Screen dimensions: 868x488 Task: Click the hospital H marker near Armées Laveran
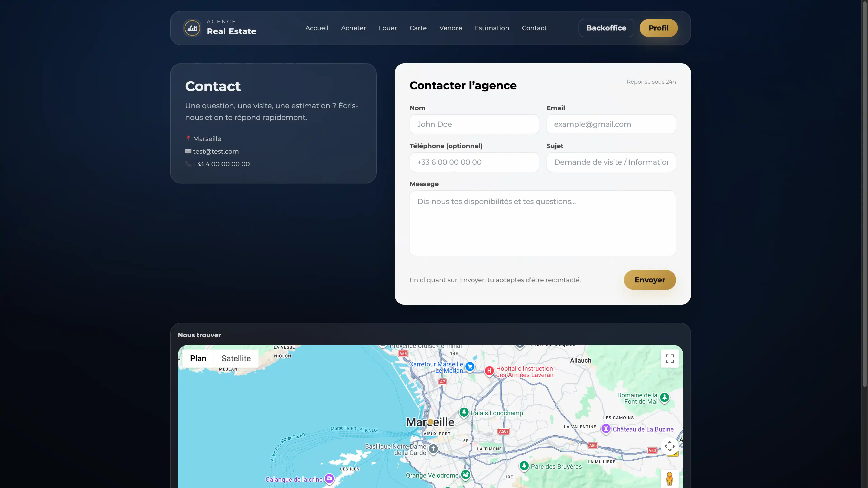click(489, 371)
